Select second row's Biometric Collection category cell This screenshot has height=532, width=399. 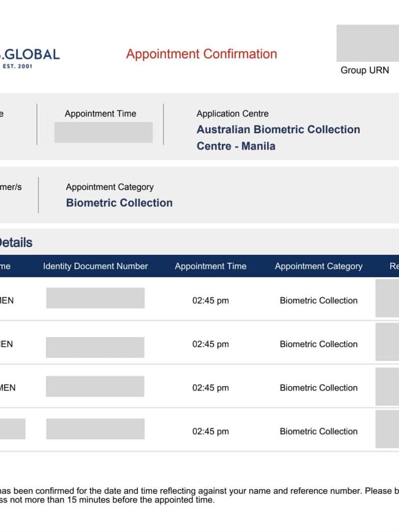click(x=318, y=344)
